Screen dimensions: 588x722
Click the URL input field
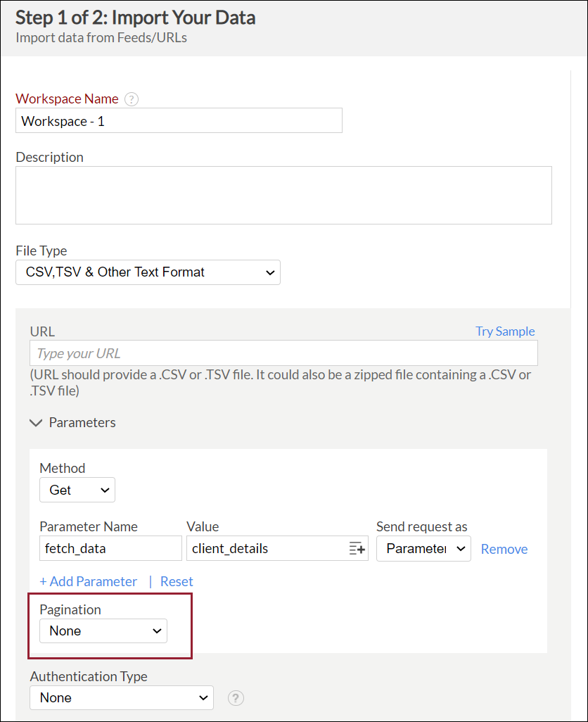283,353
